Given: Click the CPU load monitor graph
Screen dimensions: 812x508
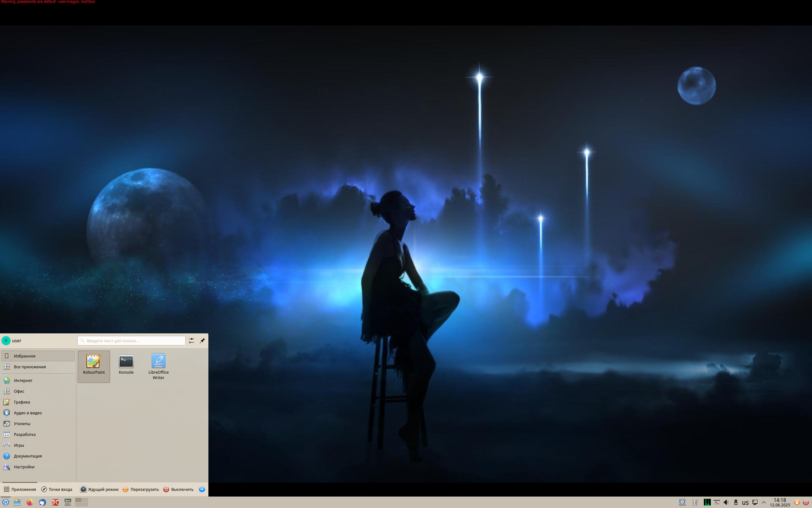Looking at the screenshot, I should click(x=707, y=502).
